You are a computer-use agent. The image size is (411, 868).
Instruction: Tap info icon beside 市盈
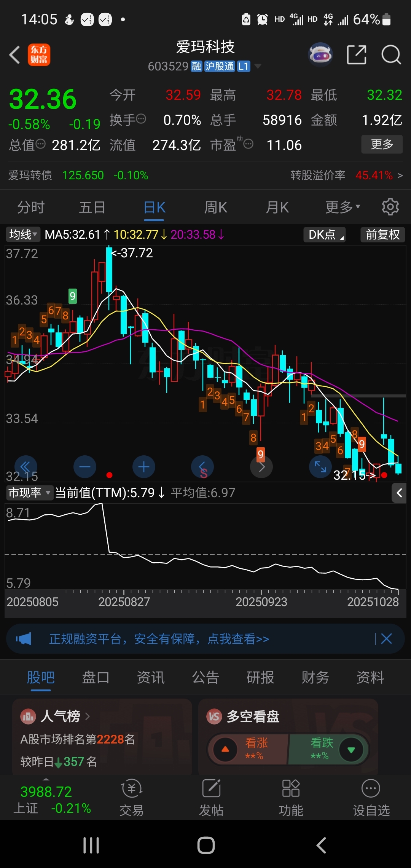pyautogui.click(x=248, y=144)
